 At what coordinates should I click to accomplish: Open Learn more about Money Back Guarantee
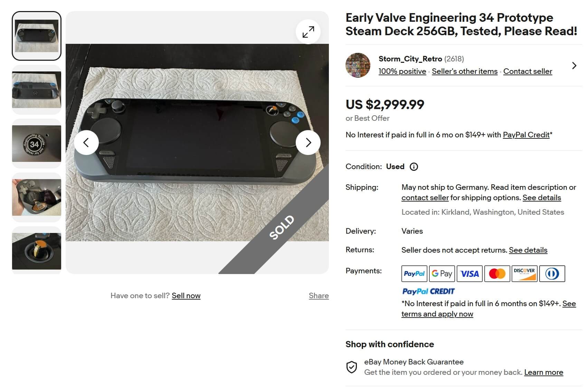pos(543,372)
